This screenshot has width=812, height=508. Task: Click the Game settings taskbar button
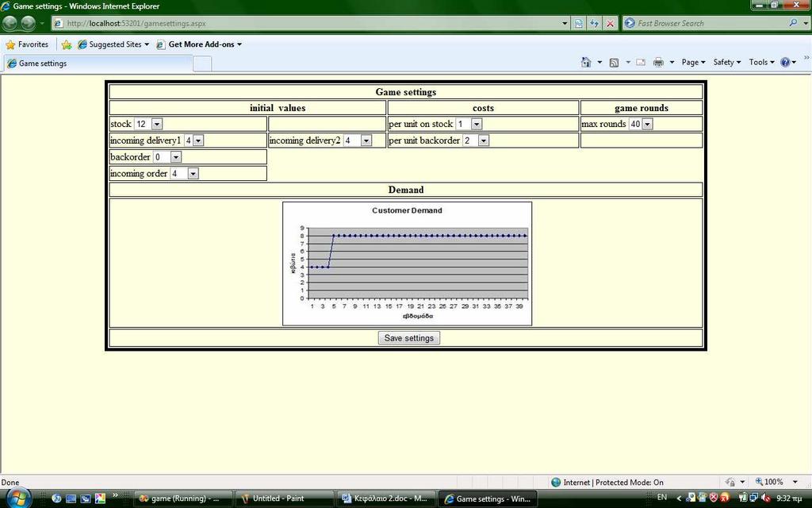click(x=488, y=498)
